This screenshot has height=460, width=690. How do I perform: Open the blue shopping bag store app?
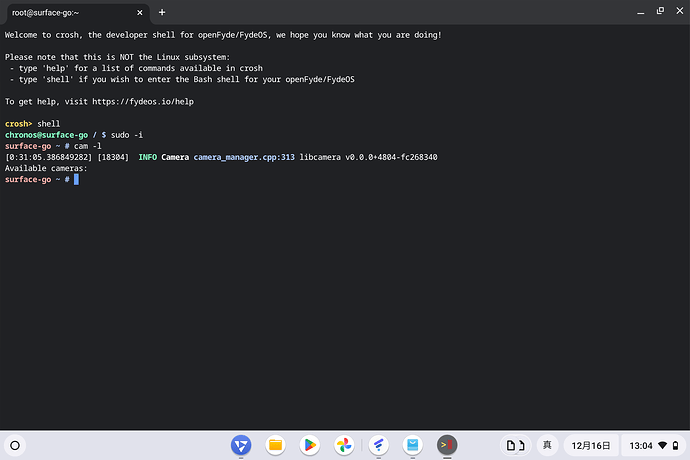coord(412,445)
